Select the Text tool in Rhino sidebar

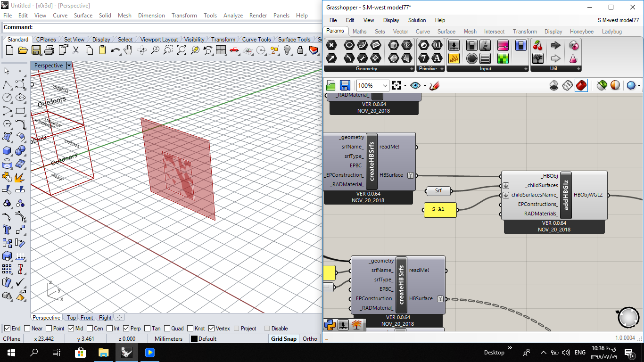[x=7, y=230]
